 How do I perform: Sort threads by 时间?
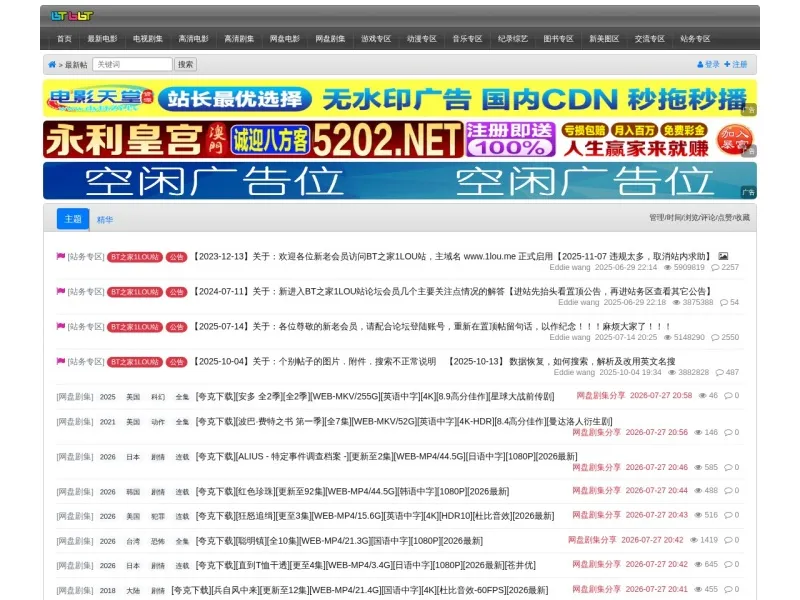pyautogui.click(x=674, y=217)
